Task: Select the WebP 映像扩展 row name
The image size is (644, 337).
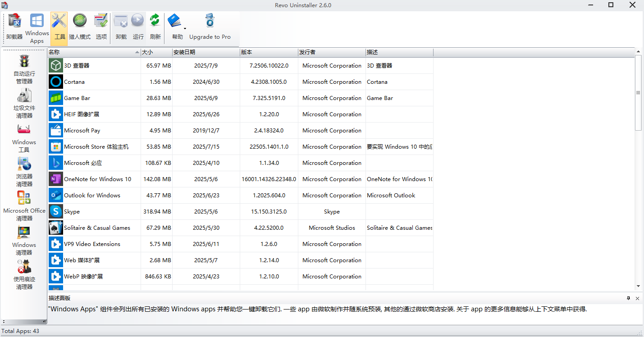Action: [83, 277]
